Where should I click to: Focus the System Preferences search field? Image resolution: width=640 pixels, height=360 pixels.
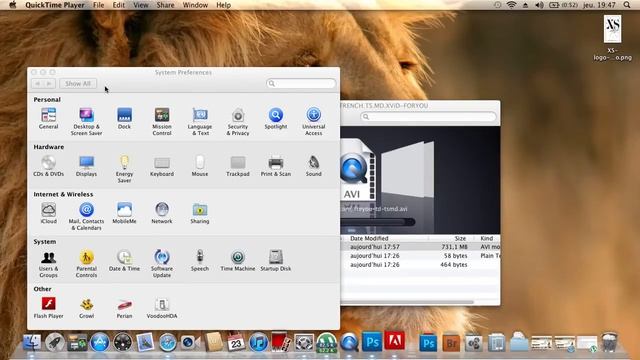pyautogui.click(x=301, y=83)
